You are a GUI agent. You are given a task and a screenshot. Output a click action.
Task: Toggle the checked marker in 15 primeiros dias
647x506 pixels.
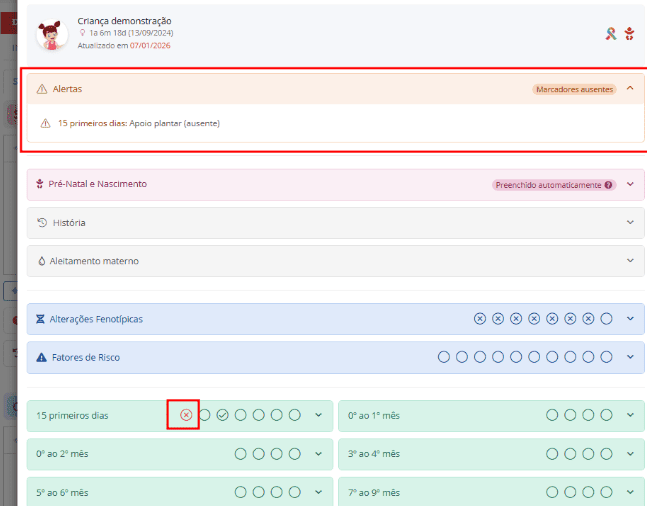(222, 415)
